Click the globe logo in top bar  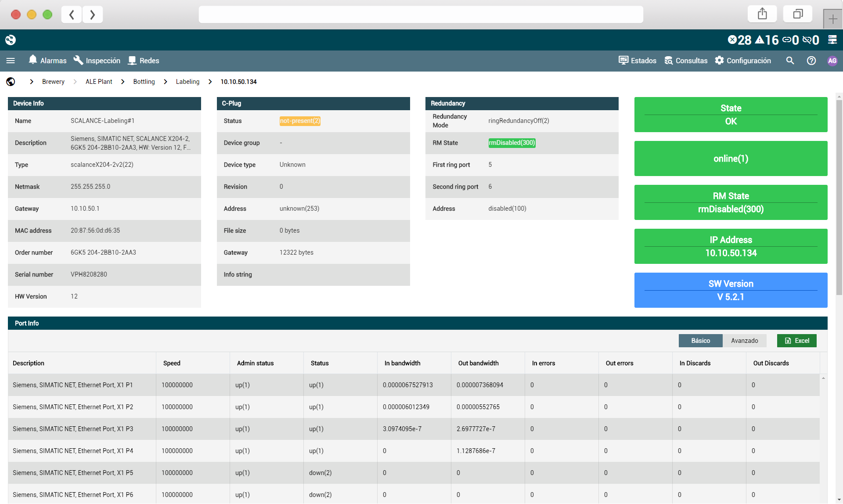(x=11, y=40)
